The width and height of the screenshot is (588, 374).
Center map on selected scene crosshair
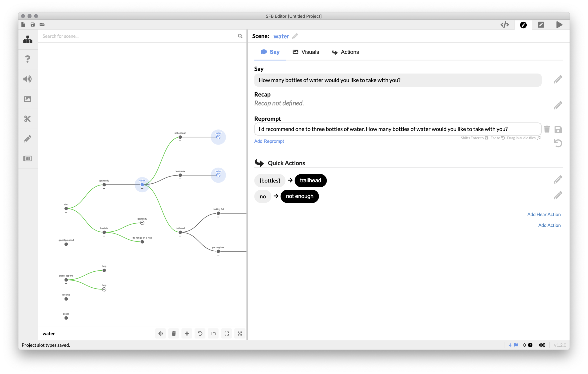coord(160,334)
